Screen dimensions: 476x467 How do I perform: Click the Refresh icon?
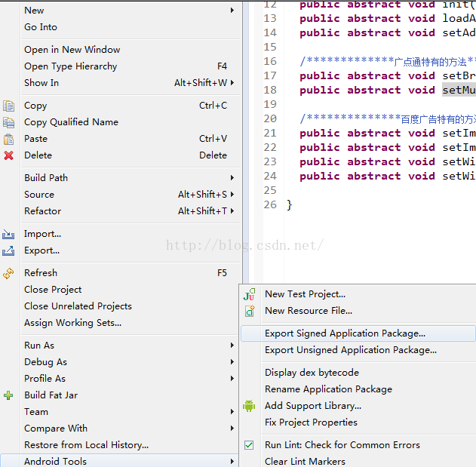(9, 273)
